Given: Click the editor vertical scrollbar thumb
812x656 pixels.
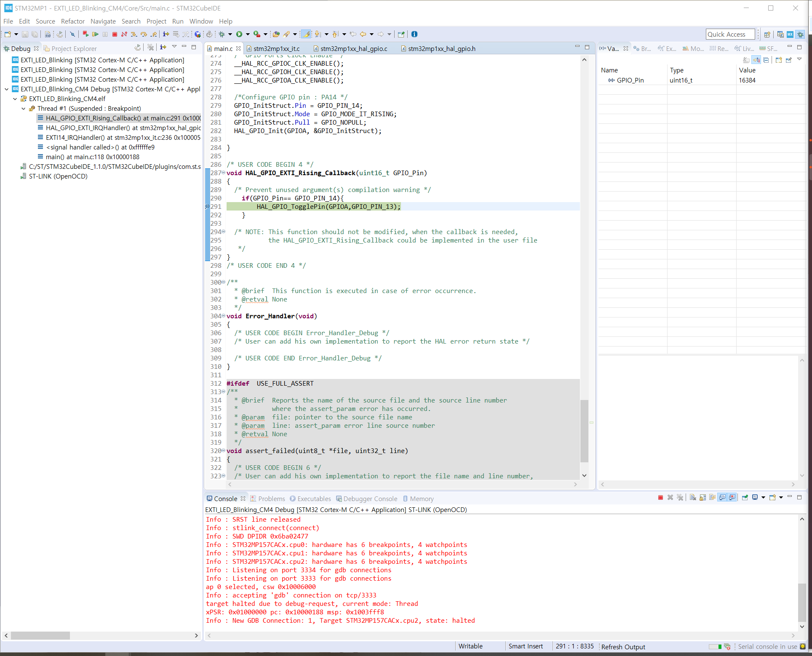Looking at the screenshot, I should click(584, 430).
